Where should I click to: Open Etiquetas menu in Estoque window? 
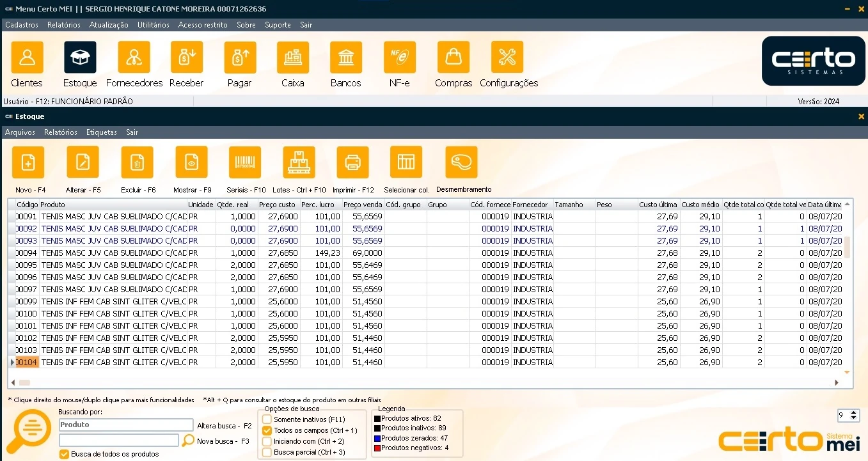[x=102, y=132]
